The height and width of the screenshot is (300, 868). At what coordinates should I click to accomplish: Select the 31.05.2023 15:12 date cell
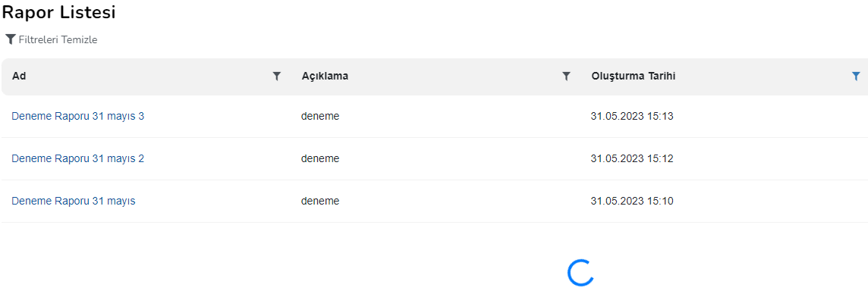point(632,158)
